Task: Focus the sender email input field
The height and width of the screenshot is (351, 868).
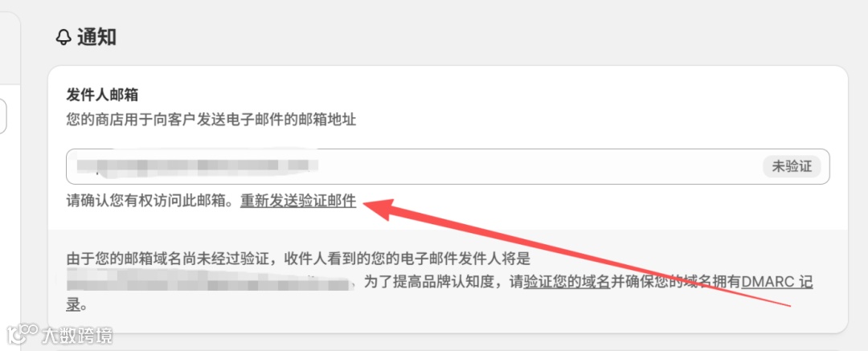Action: coord(448,166)
